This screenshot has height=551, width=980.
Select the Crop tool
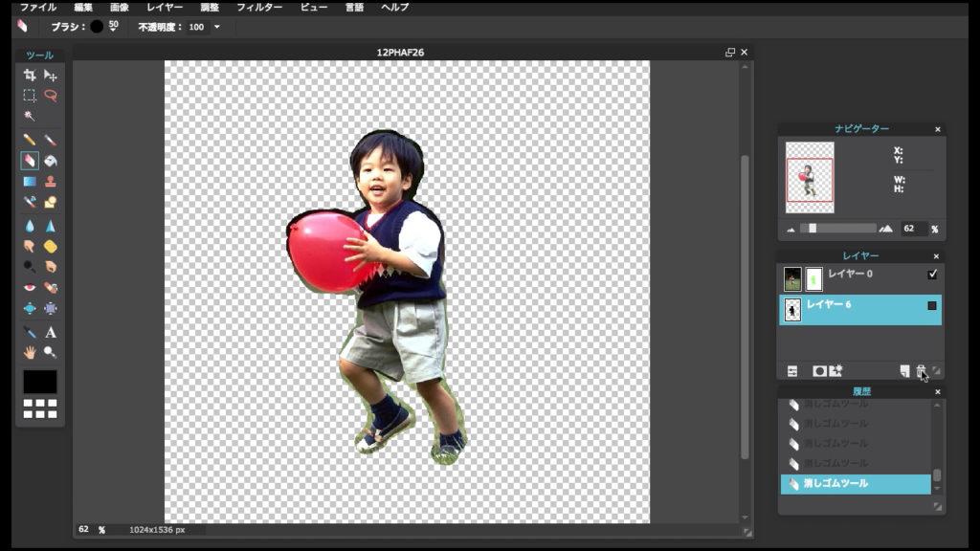coord(30,76)
